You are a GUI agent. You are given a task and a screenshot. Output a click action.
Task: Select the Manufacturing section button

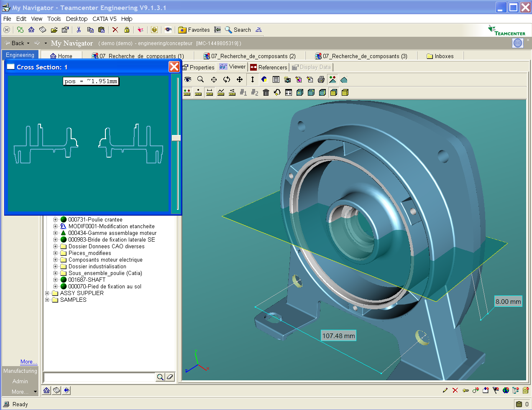(20, 371)
